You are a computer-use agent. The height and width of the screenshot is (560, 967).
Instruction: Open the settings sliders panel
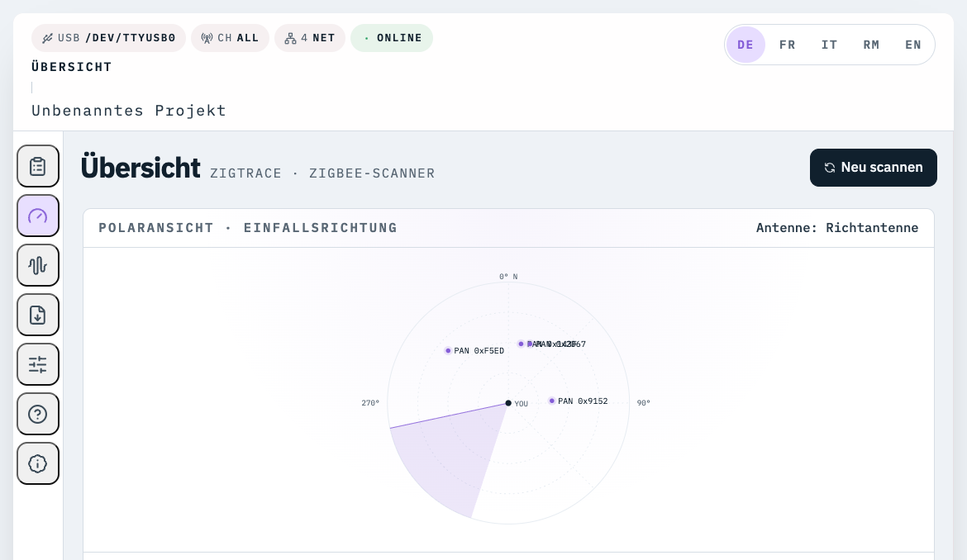[38, 364]
